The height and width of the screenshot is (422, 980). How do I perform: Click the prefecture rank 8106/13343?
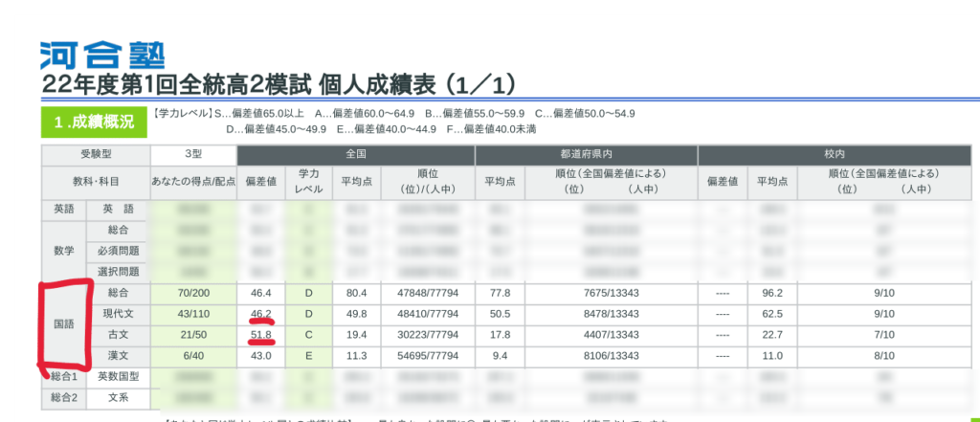point(612,356)
